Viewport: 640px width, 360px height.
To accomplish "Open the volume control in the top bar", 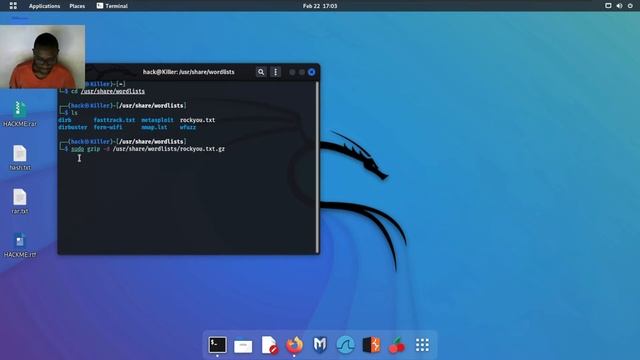I will pos(619,6).
